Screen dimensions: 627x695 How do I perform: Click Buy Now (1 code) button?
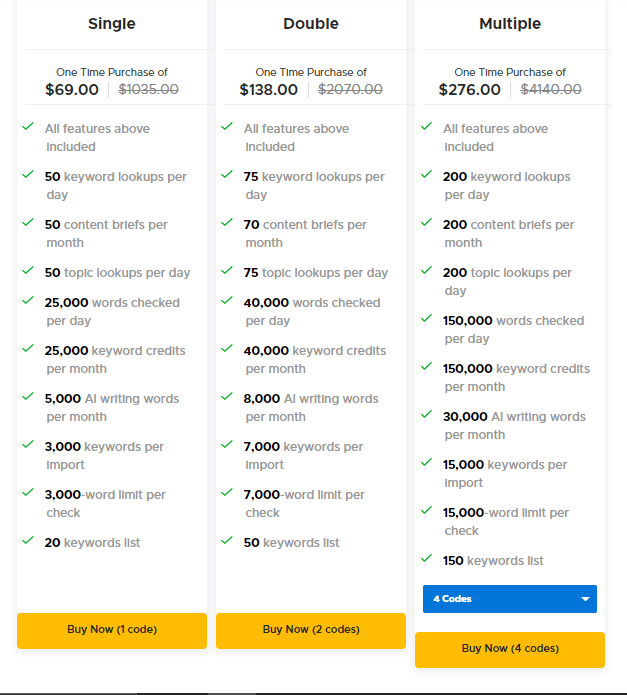point(111,630)
